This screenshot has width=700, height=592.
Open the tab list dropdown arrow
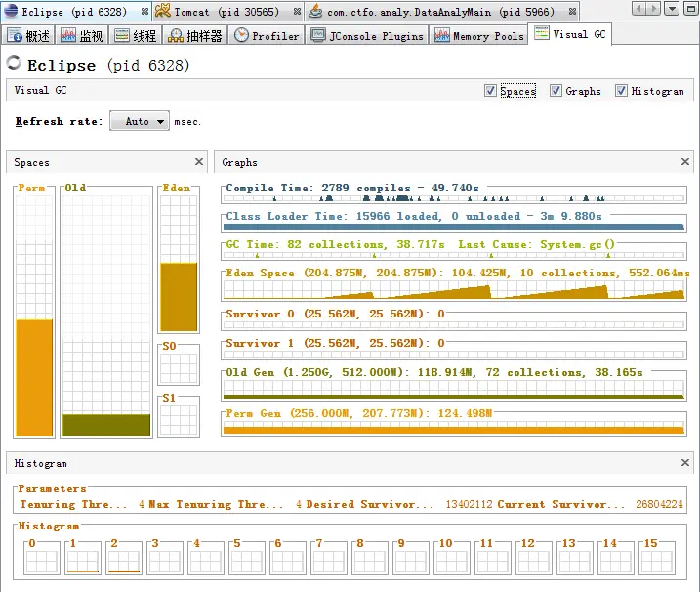point(672,8)
